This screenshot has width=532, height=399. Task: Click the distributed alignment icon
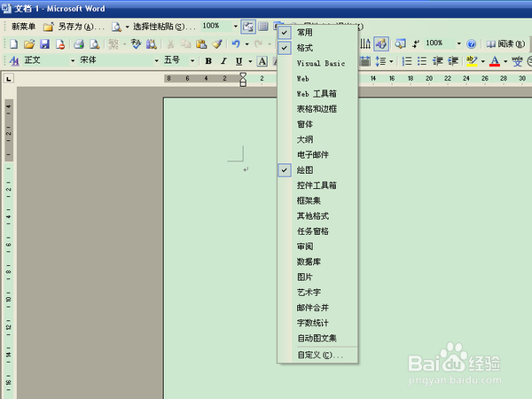pos(365,61)
